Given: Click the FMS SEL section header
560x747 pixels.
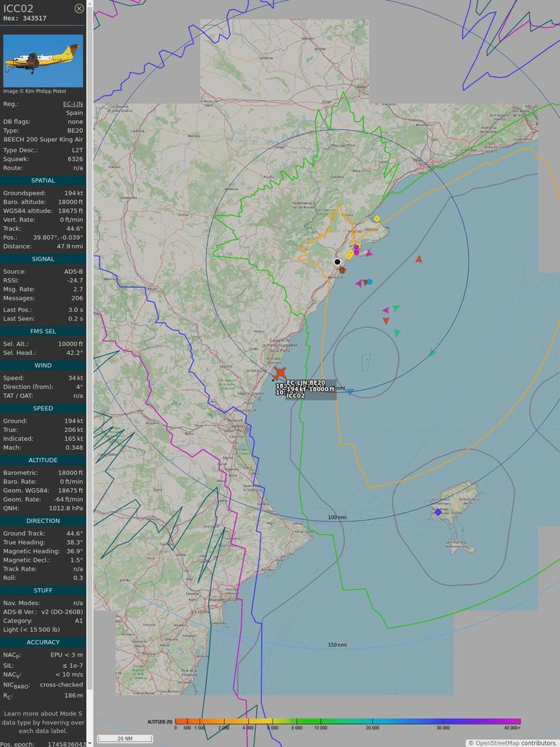Looking at the screenshot, I should (x=43, y=331).
